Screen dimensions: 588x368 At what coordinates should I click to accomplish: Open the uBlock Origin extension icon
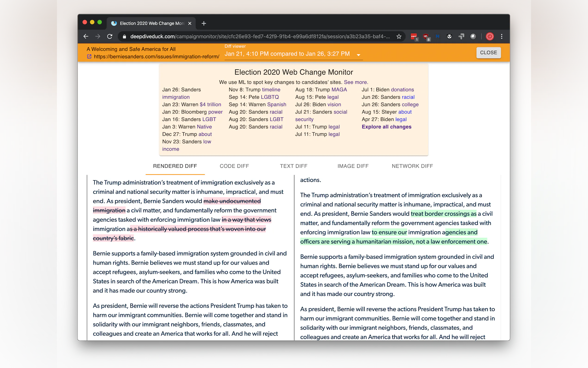[426, 37]
